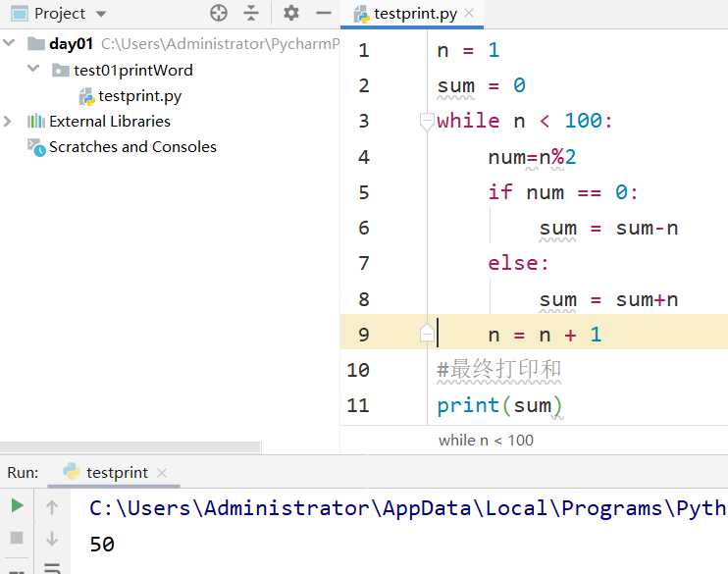Fold the while loop at line 3
Image resolution: width=728 pixels, height=574 pixels.
click(x=427, y=122)
